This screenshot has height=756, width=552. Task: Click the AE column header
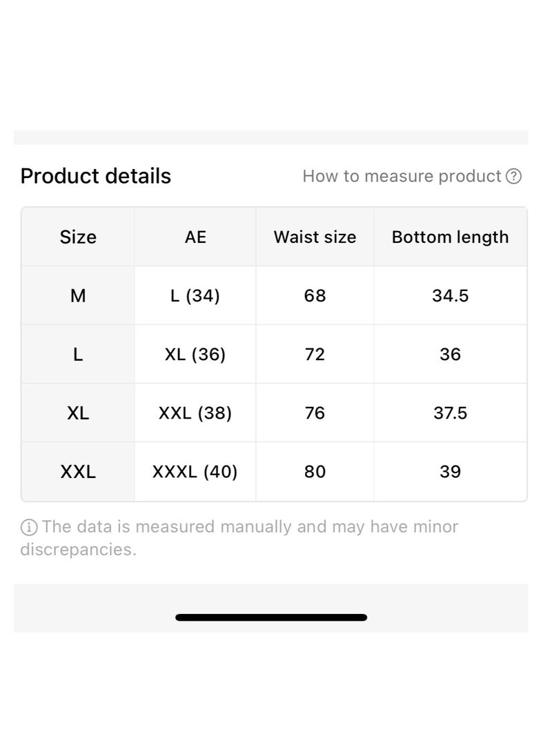195,237
